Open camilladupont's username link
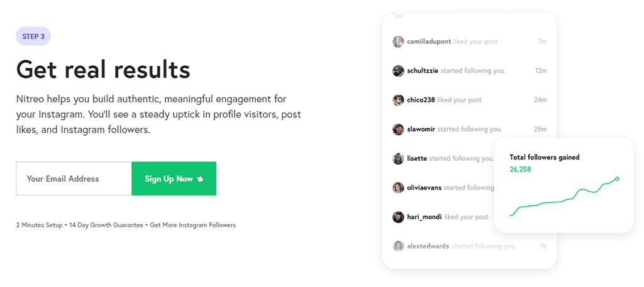 tap(429, 41)
